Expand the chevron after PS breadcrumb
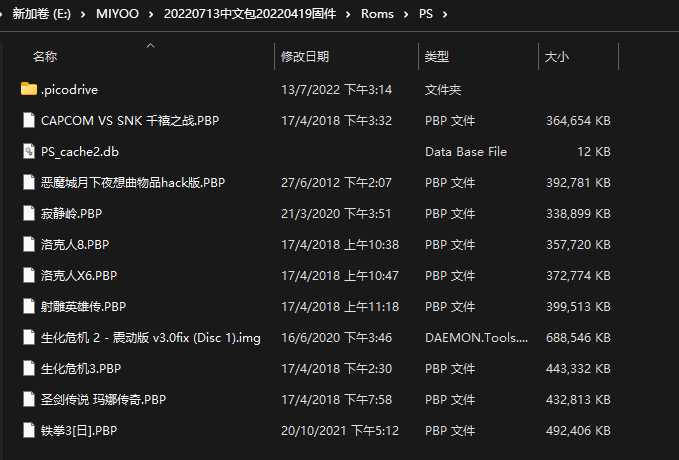Viewport: 679px width, 460px height. [x=443, y=15]
